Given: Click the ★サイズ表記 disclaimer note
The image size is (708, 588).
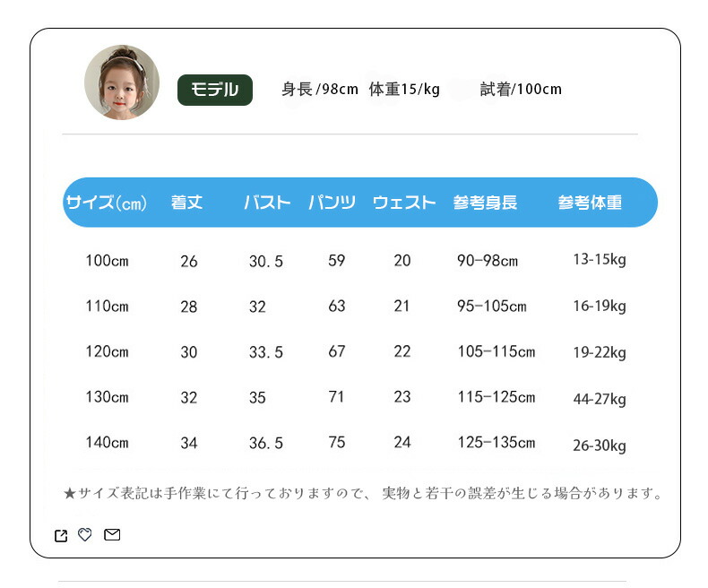Looking at the screenshot, I should [x=363, y=493].
